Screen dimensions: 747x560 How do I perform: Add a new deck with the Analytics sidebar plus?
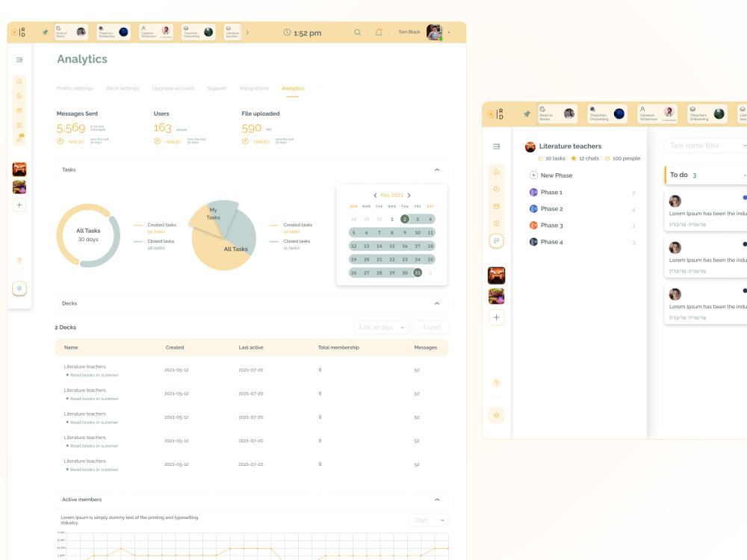point(19,205)
